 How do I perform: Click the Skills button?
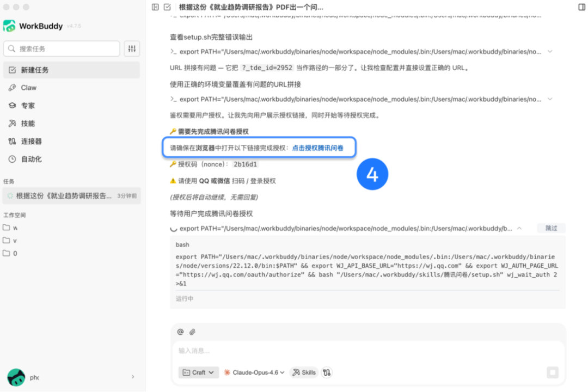(x=304, y=372)
